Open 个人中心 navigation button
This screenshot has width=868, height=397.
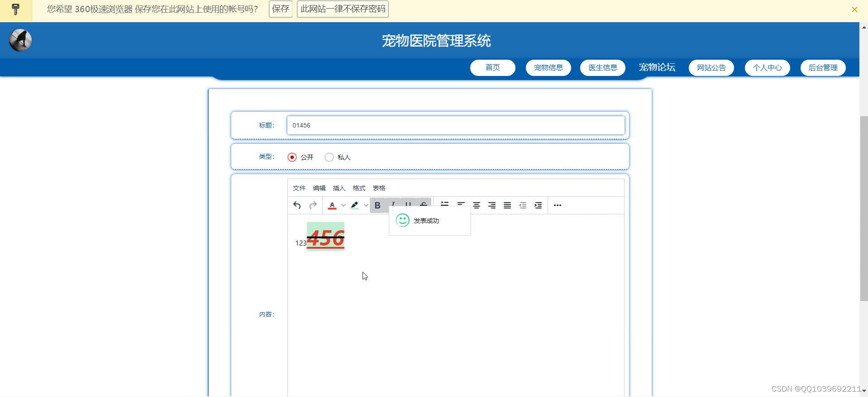coord(768,68)
